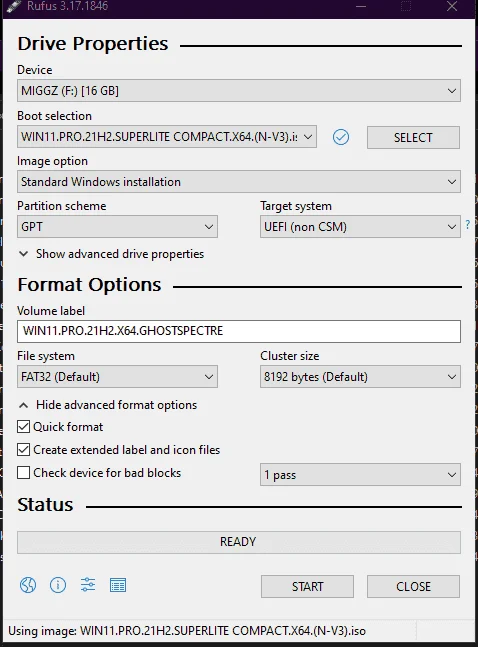Open the Boot selection ISO dropdown
This screenshot has height=647, width=478.
coord(167,137)
